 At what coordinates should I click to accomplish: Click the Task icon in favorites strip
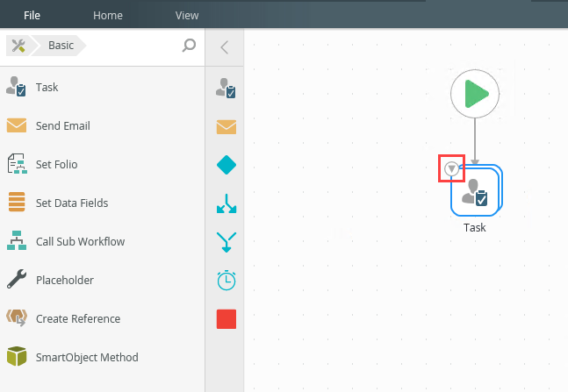tap(226, 88)
